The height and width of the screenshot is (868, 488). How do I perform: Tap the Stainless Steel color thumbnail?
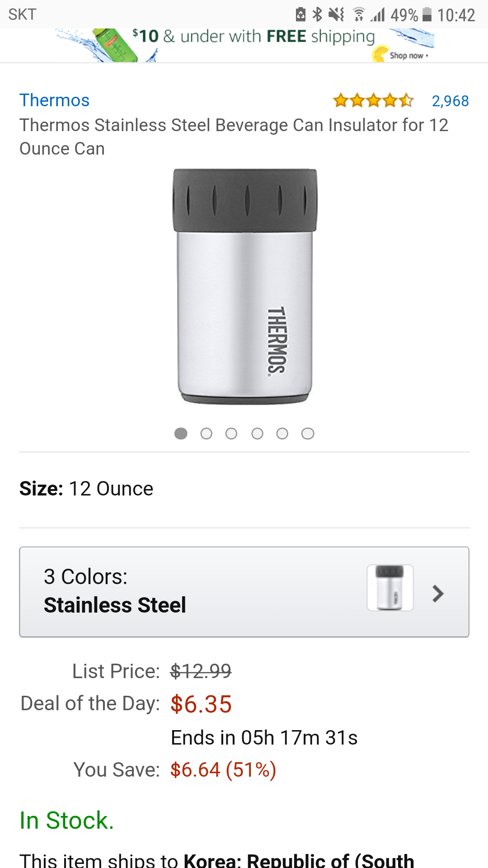tap(390, 587)
